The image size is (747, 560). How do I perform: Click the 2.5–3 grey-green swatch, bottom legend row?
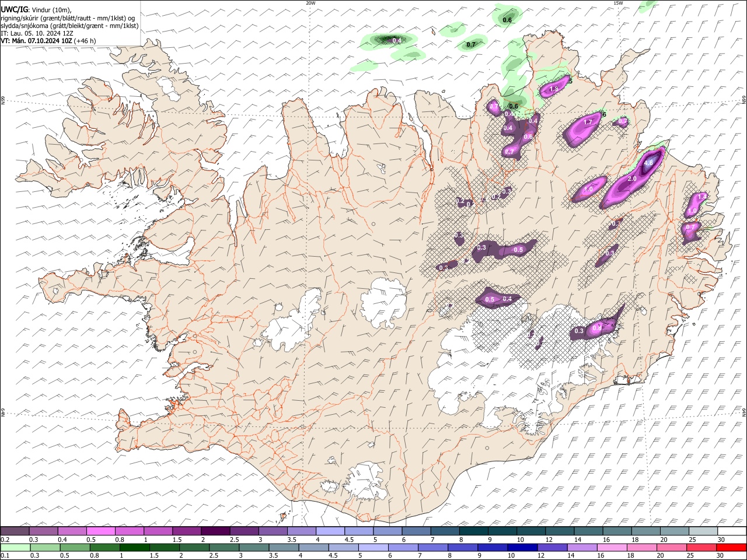(224, 547)
